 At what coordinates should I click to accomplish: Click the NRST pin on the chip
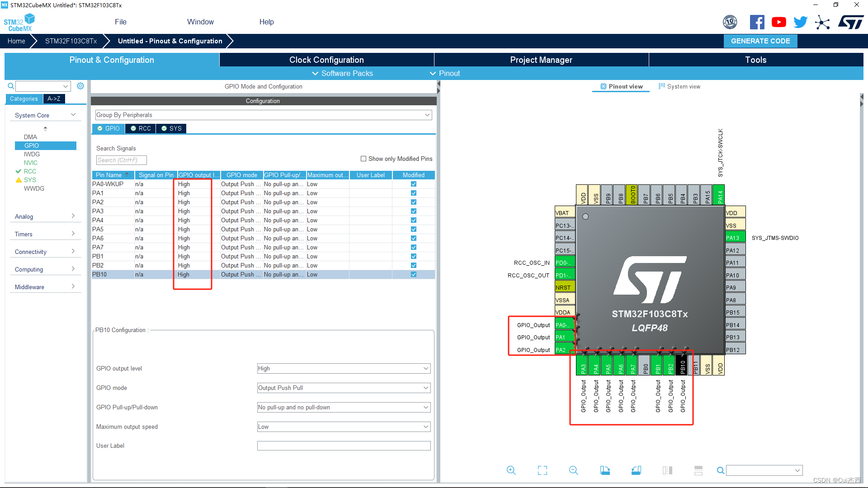[x=565, y=287]
